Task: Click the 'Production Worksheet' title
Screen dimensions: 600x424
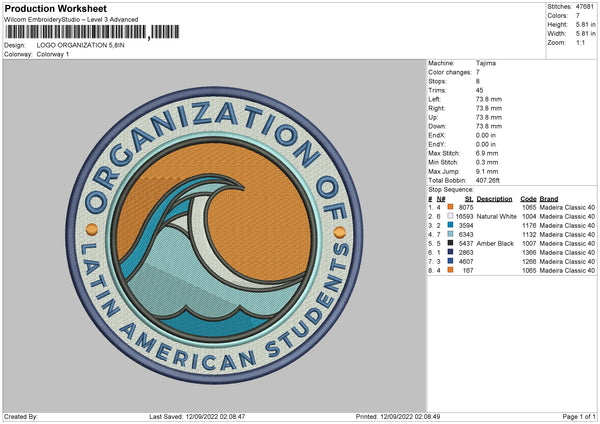Action: [x=55, y=8]
